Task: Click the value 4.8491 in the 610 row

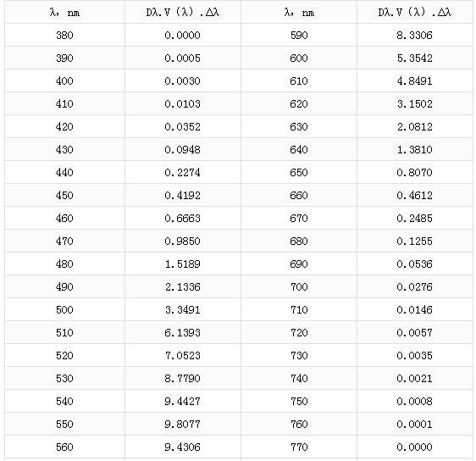Action: point(415,81)
